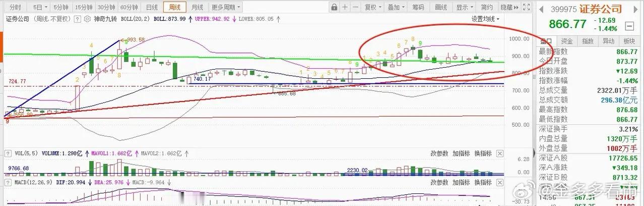Open the 显示 display dropdown
The width and height of the screenshot is (644, 206).
465,7
